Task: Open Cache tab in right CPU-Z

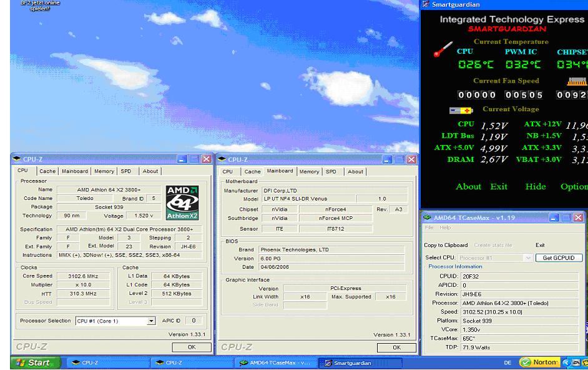Action: [252, 171]
